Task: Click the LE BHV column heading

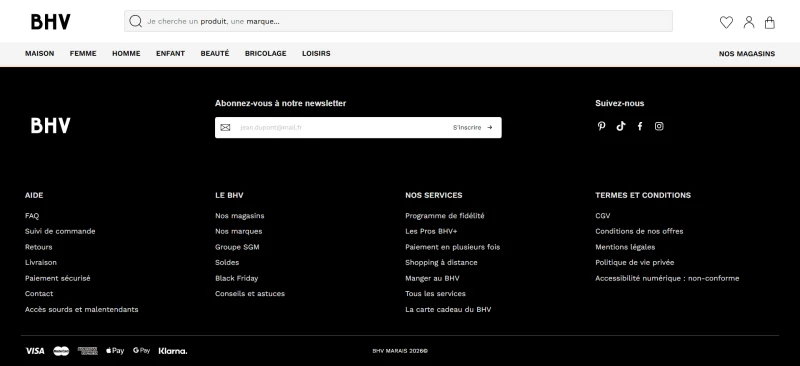Action: click(229, 195)
